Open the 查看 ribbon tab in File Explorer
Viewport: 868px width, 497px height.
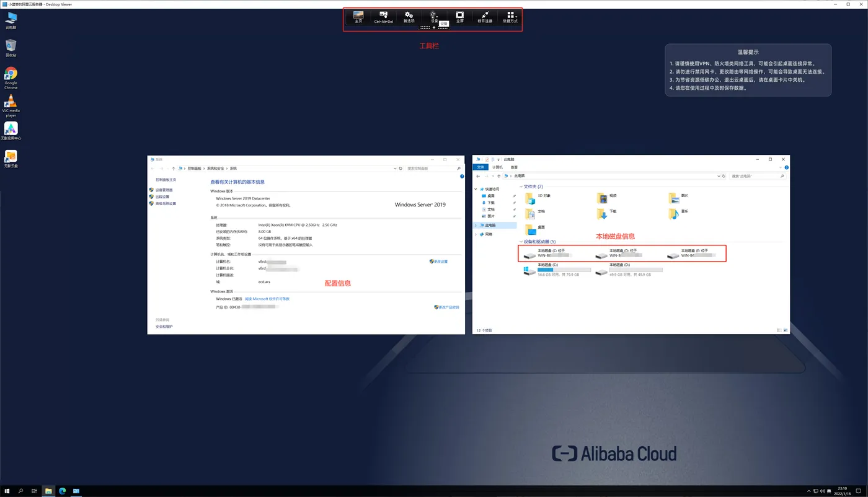(514, 167)
